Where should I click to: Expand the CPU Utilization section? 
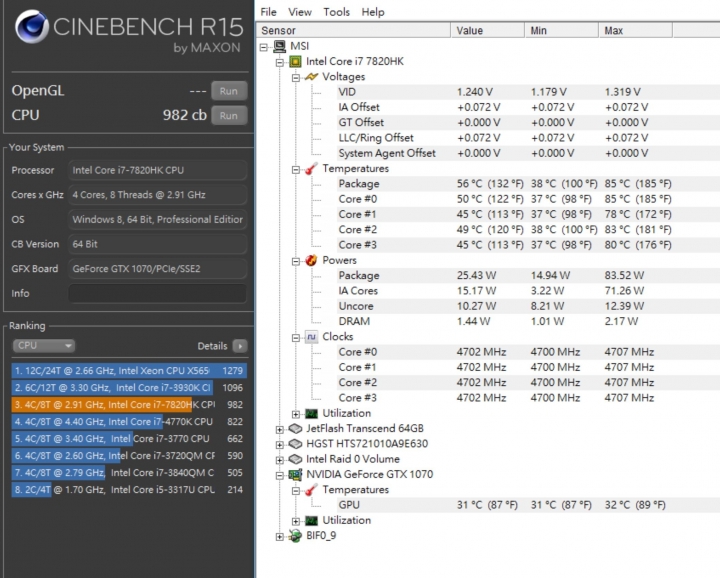click(296, 415)
